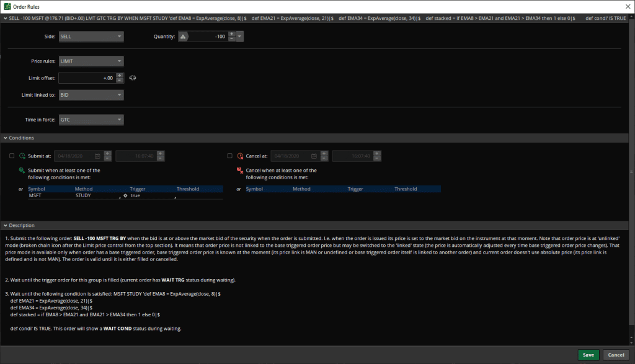Click the Order Rules window icon in title bar

click(6, 6)
